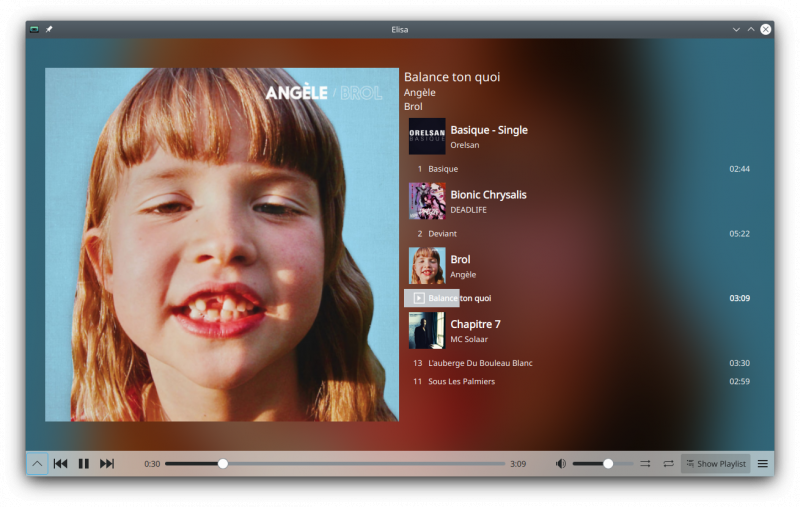This screenshot has height=507, width=800.
Task: Close the Elisa window
Action: 766,30
